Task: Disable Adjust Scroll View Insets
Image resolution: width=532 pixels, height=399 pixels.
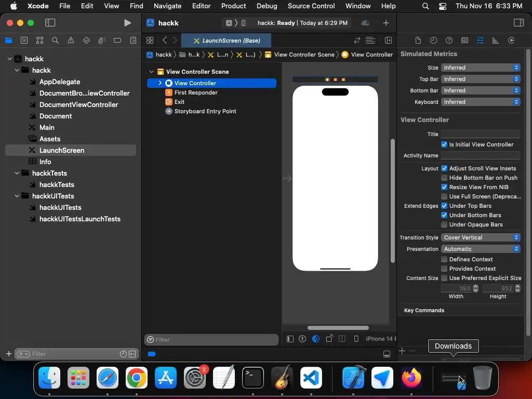Action: point(444,168)
